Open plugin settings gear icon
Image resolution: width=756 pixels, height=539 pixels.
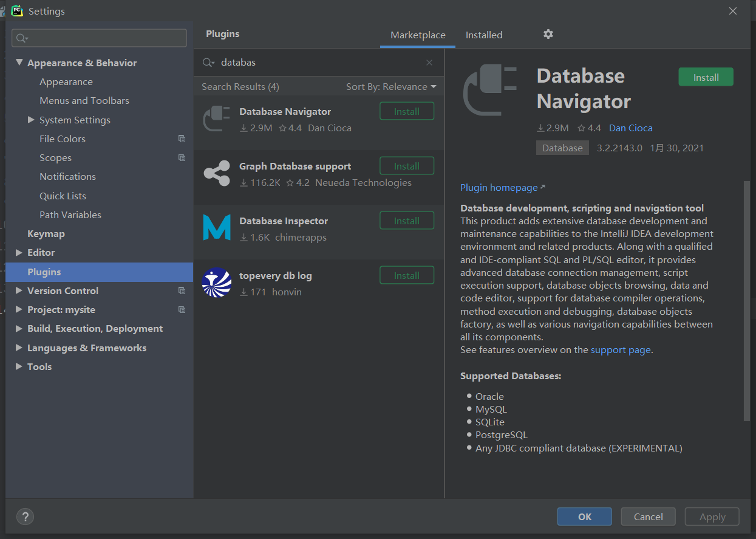coord(548,34)
